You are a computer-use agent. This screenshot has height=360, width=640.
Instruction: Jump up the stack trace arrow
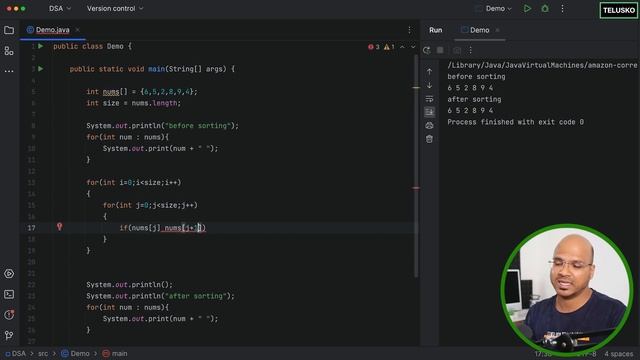[x=429, y=72]
